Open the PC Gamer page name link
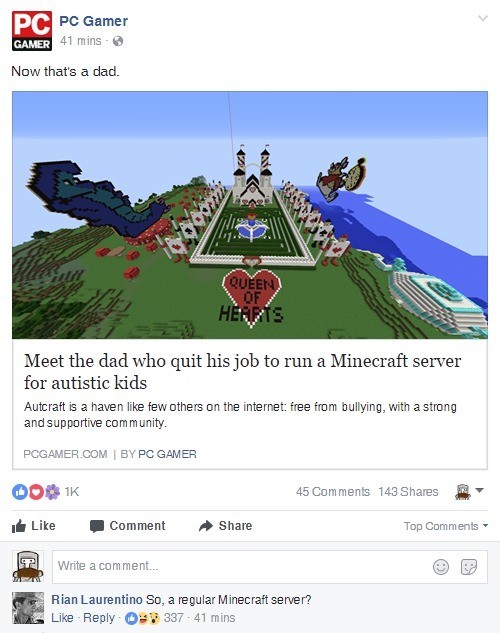Image resolution: width=500 pixels, height=633 pixels. point(94,21)
